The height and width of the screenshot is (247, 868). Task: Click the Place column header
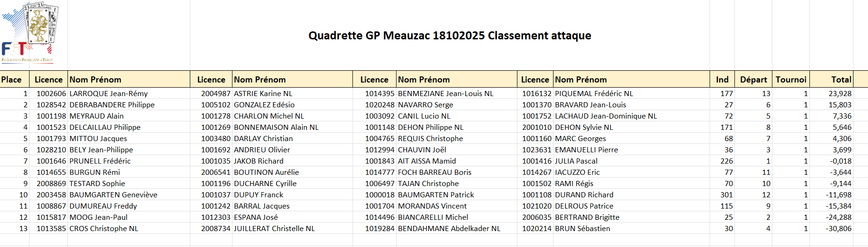pyautogui.click(x=12, y=80)
